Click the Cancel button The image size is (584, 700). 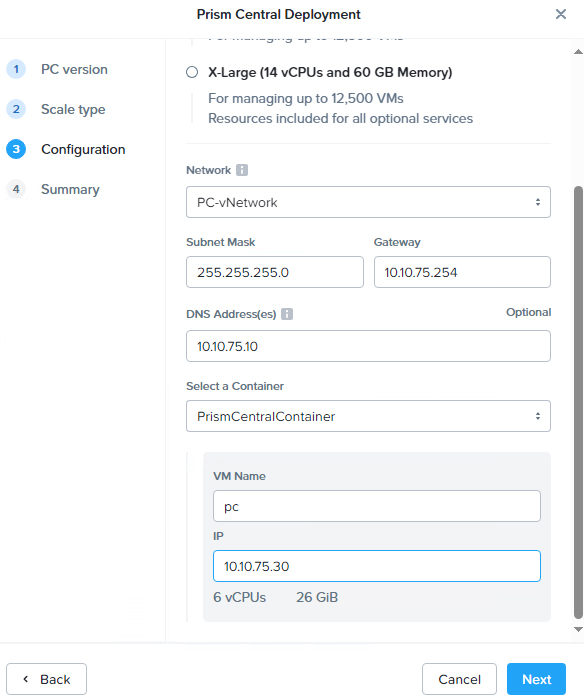point(459,679)
